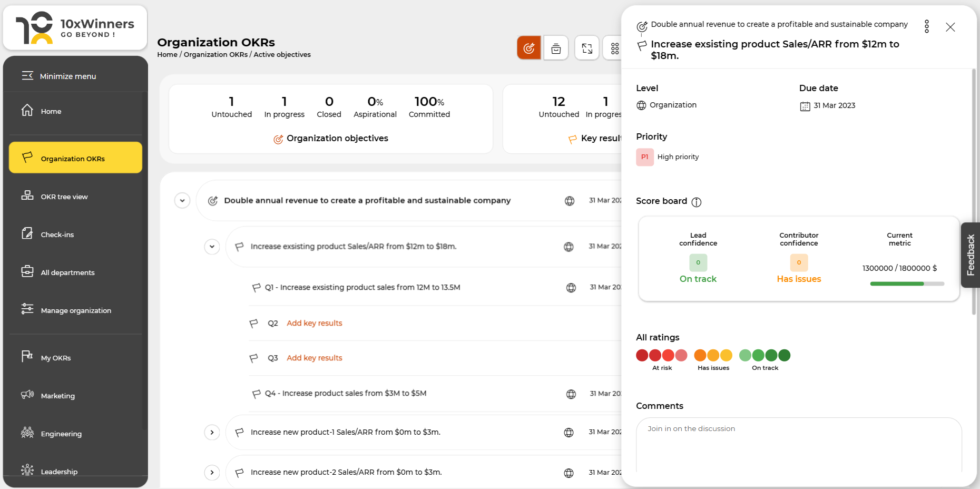Select the objectives target icon in toolbar
This screenshot has width=980, height=489.
coord(528,47)
